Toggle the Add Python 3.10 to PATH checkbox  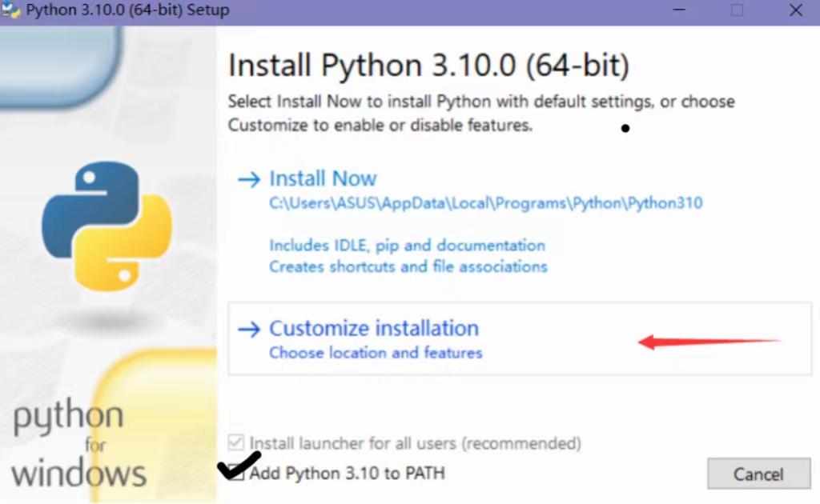click(x=236, y=473)
